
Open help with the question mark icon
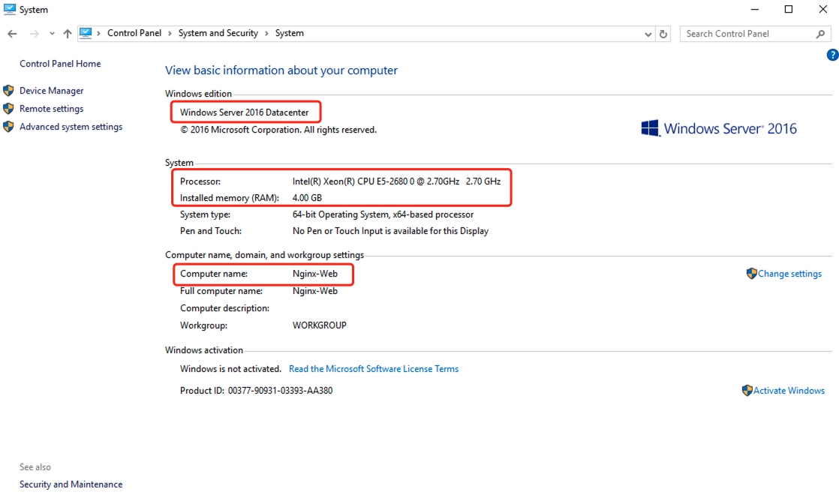832,55
